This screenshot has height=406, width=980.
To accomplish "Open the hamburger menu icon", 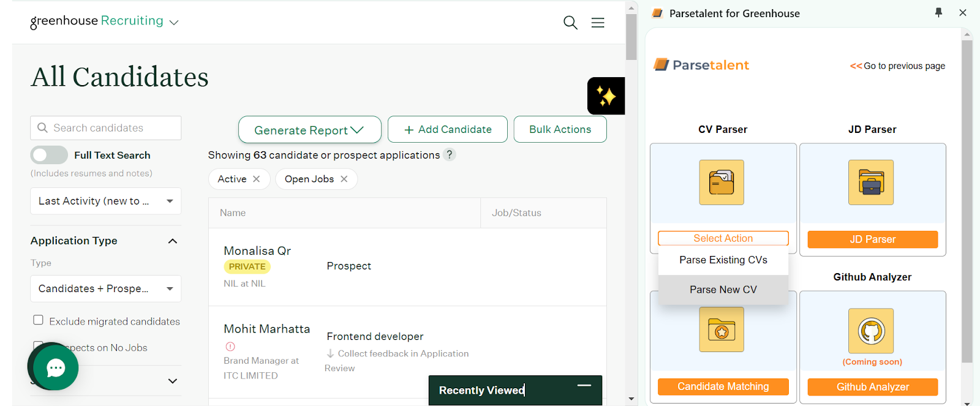I will [598, 23].
